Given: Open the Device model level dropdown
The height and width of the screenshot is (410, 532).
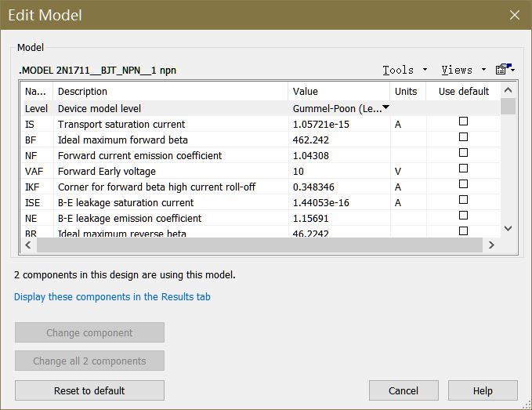Looking at the screenshot, I should (385, 107).
